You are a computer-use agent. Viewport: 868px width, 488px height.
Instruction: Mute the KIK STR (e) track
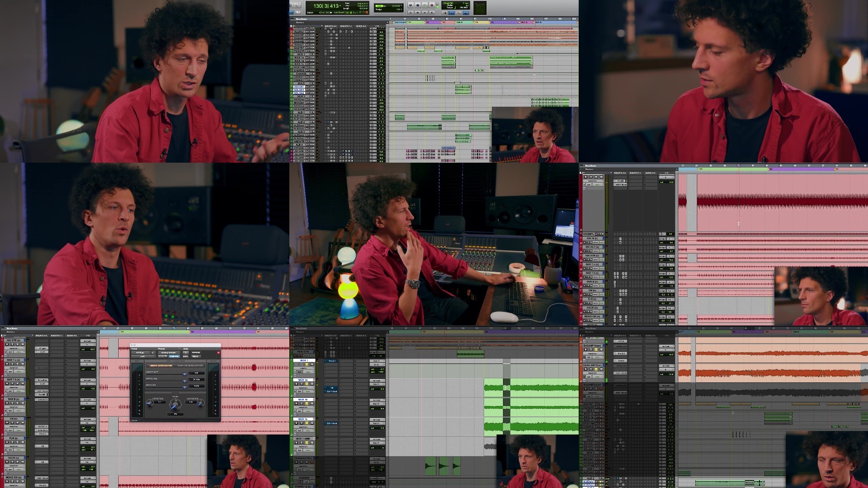coord(23,344)
